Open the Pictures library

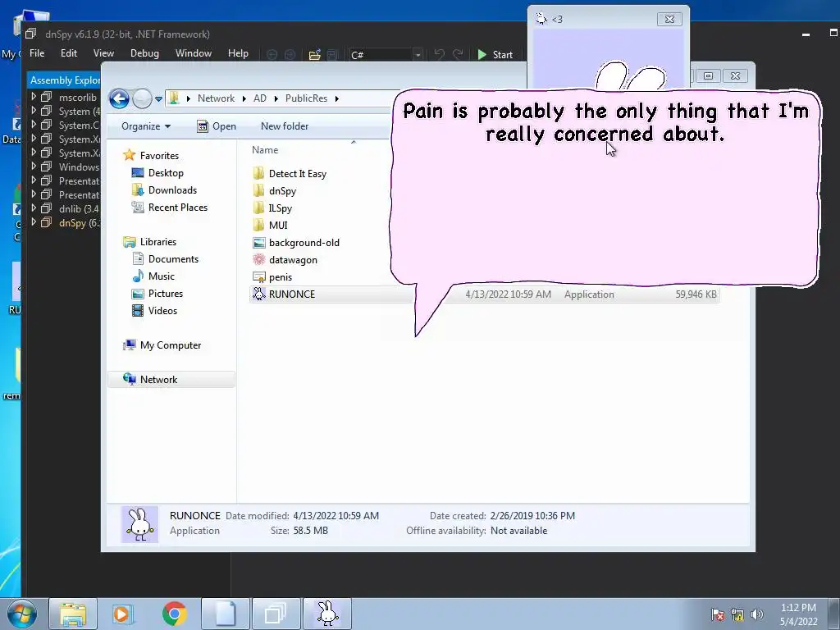tap(165, 294)
